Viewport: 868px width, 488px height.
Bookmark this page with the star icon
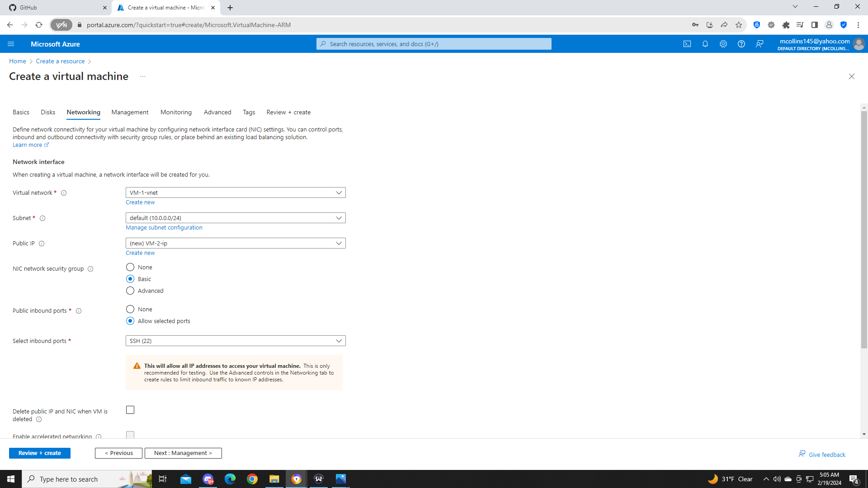(x=739, y=25)
